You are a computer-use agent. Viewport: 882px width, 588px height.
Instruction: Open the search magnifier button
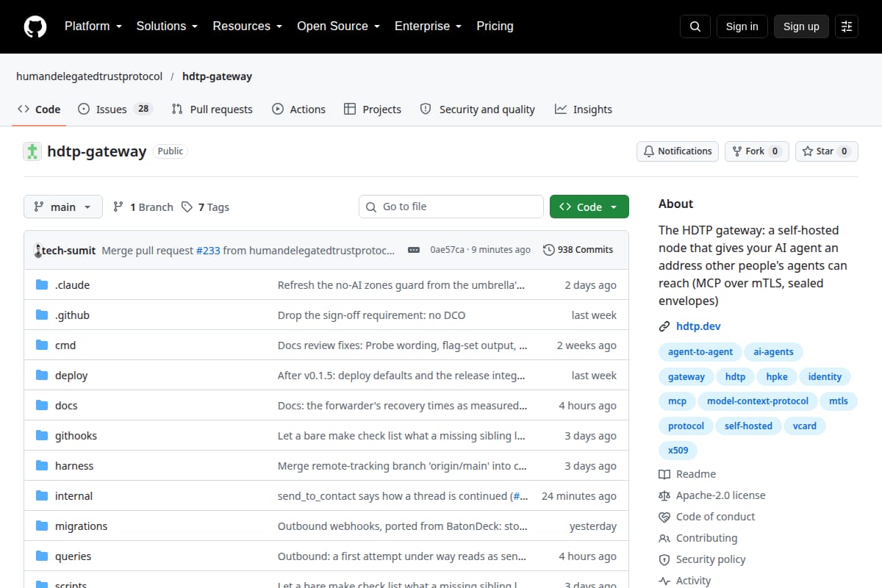click(695, 26)
